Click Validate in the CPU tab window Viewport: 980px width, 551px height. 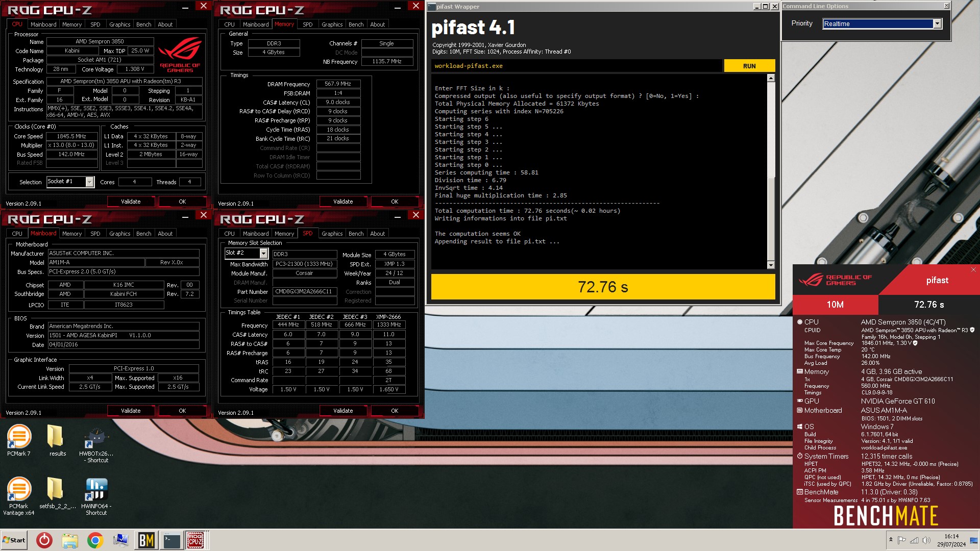(x=131, y=202)
